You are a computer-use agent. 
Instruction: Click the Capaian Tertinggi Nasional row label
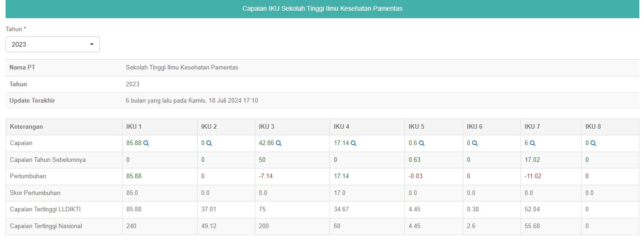point(46,226)
